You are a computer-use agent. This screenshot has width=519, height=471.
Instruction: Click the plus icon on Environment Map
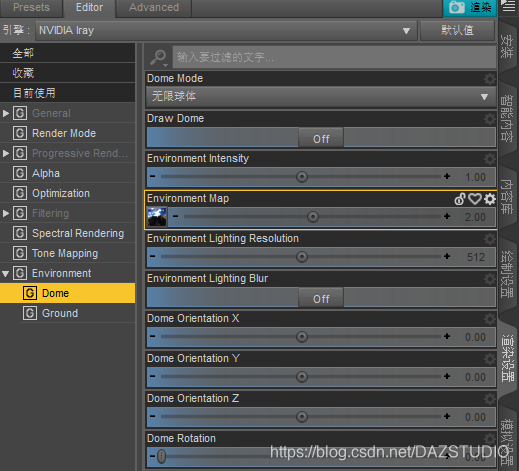(x=447, y=216)
